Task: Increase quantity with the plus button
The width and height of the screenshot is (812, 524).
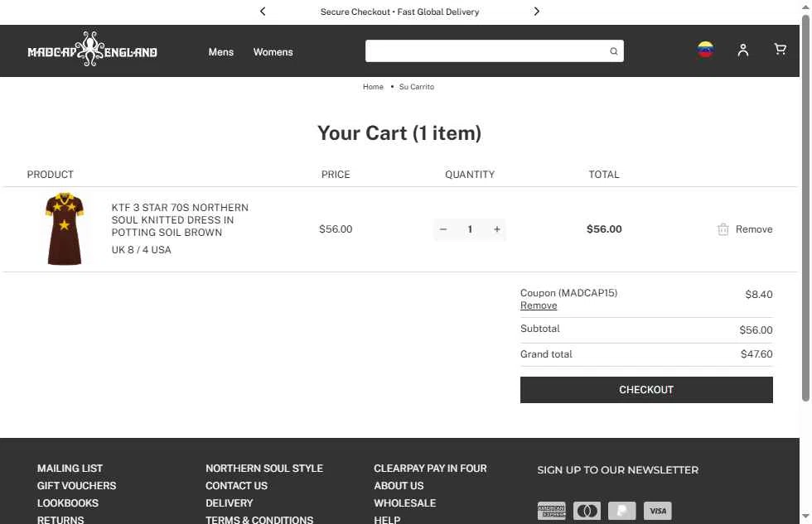Action: coord(496,229)
